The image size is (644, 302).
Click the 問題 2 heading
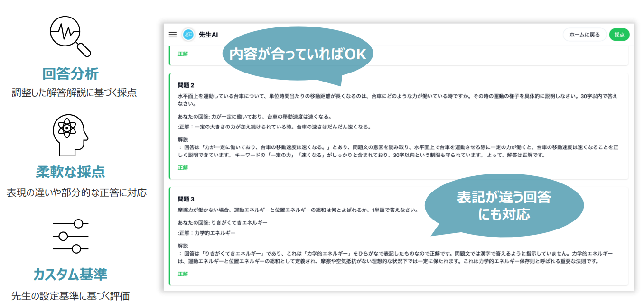point(186,86)
